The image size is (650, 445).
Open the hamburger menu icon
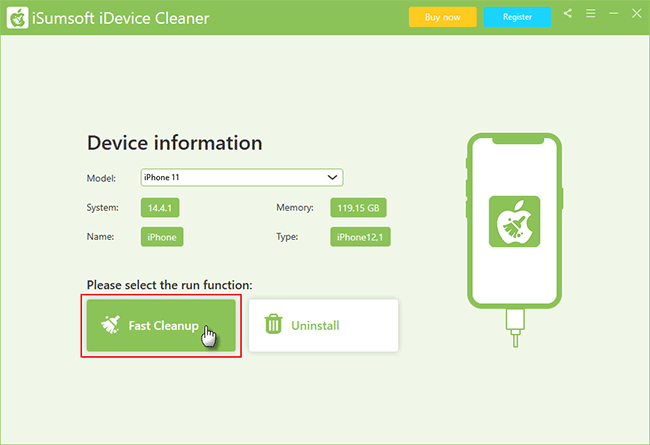point(591,14)
